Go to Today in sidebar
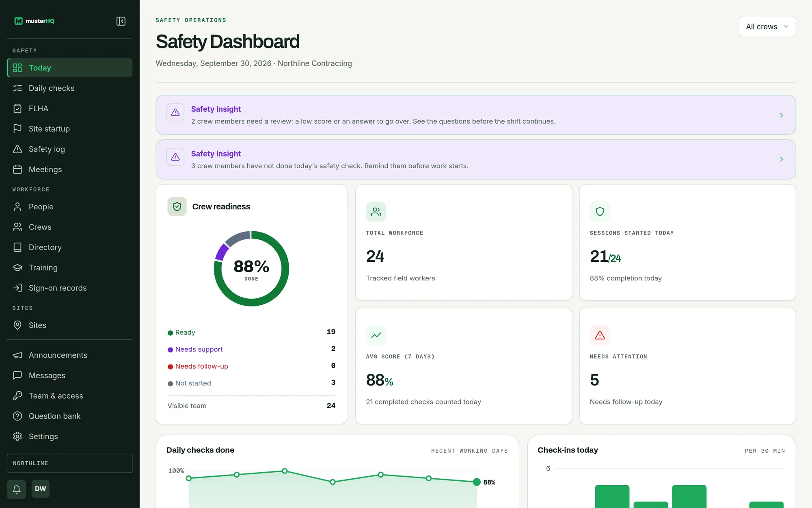Screen dimensions: 812x508 [x=70, y=68]
